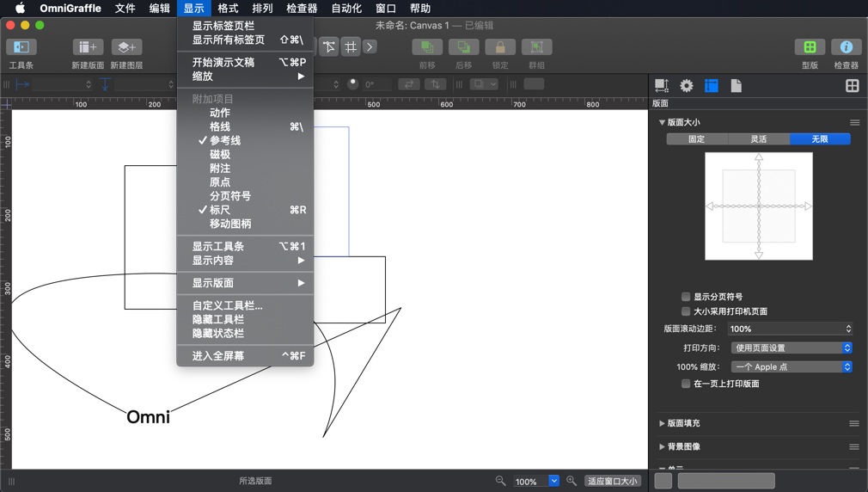Open the 100% 缩放 dropdown
Screen dimensions: 868x492
point(792,366)
